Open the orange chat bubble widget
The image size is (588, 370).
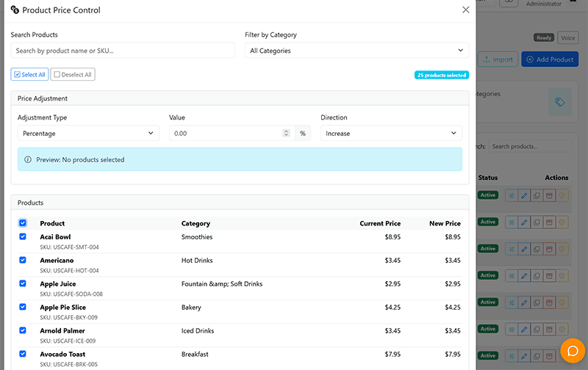(x=573, y=350)
